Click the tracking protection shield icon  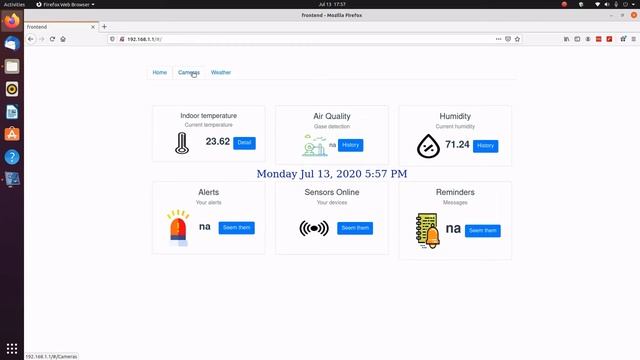click(112, 39)
